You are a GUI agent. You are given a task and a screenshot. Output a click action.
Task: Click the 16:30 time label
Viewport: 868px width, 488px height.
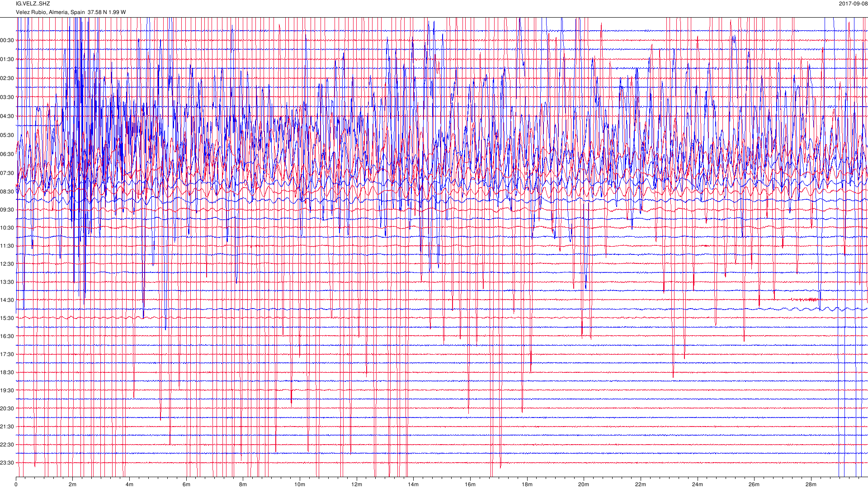pos(7,337)
